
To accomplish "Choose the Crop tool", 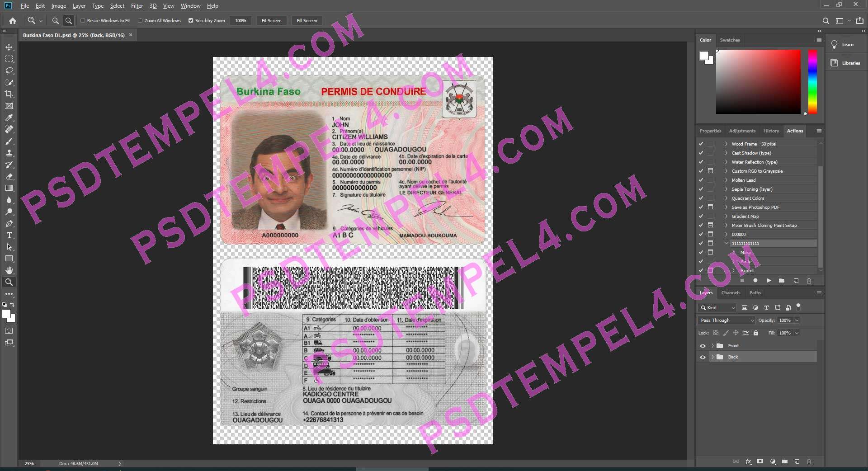I will pos(9,94).
